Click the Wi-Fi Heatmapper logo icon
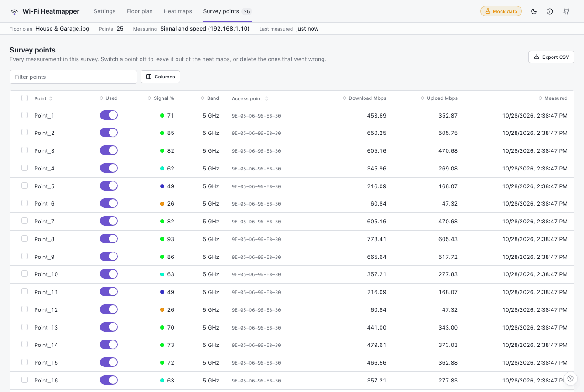The image size is (584, 392). (x=15, y=11)
